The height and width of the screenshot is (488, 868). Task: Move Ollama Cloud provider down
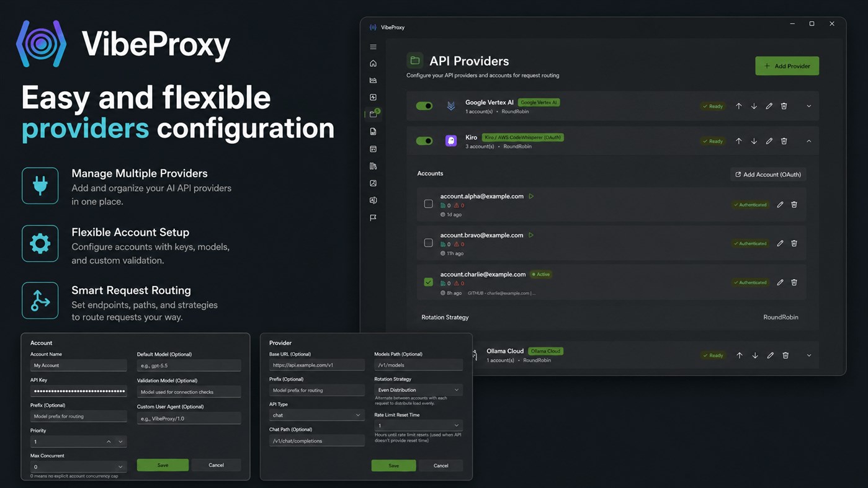[x=755, y=355]
